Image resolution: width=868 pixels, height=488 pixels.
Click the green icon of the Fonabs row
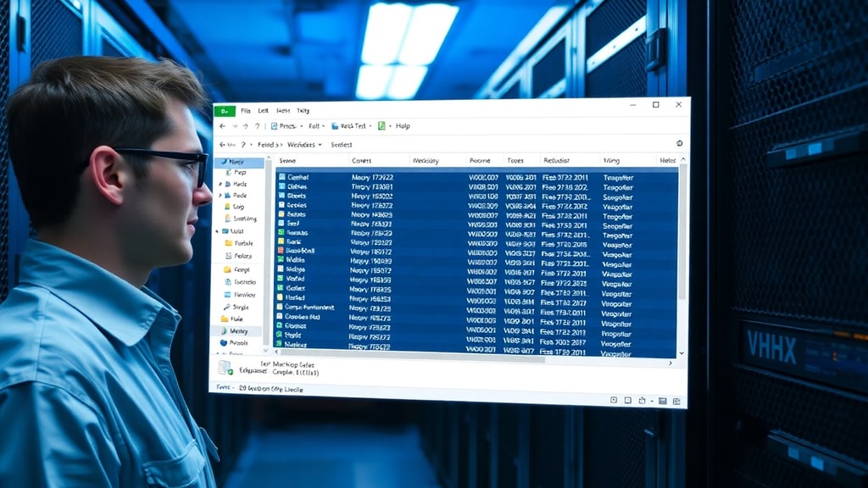(281, 232)
